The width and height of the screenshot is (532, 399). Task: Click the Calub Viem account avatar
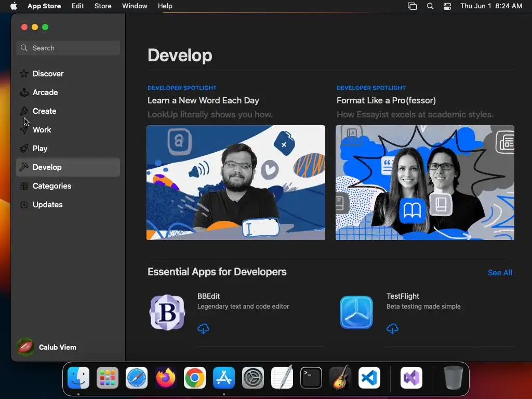(x=25, y=347)
